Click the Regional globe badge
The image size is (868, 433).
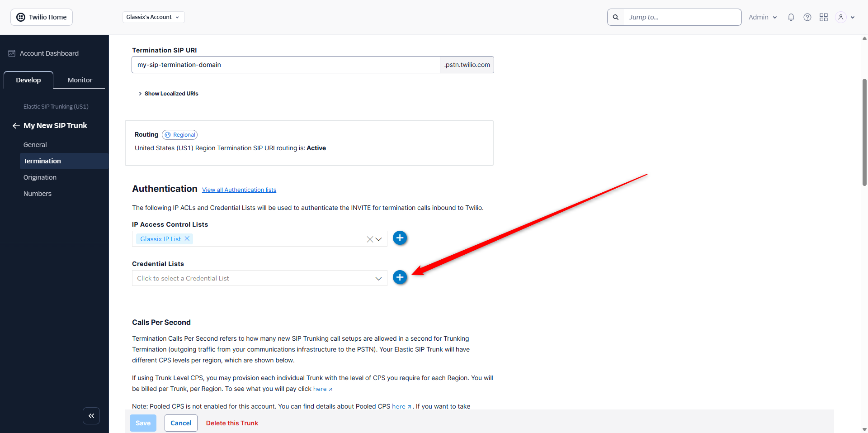coord(180,135)
